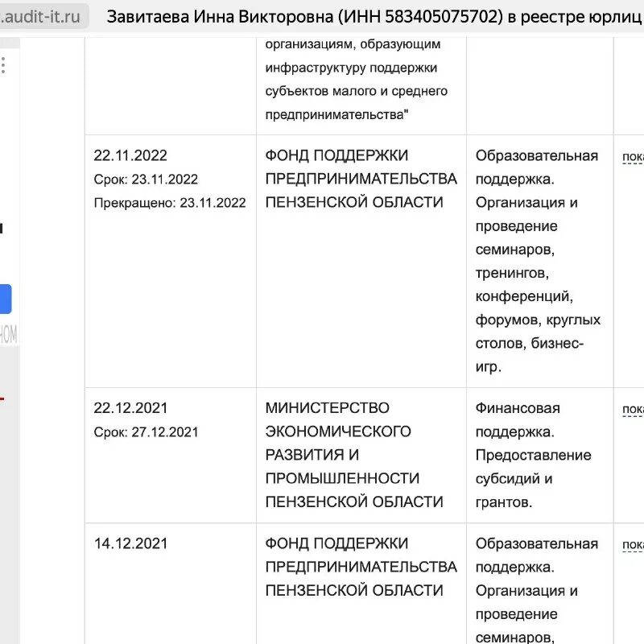Show details link for 22.12.2021 row

(x=633, y=410)
